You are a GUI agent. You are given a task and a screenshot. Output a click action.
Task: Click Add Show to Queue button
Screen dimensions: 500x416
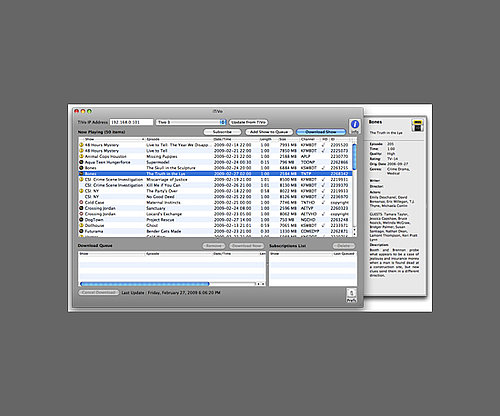tap(269, 132)
